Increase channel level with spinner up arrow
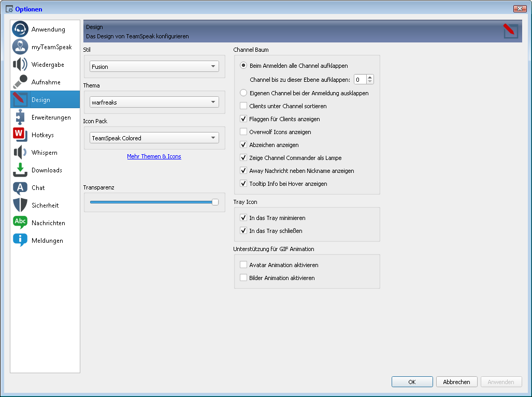Viewport: 532px width, 397px height. pos(370,77)
